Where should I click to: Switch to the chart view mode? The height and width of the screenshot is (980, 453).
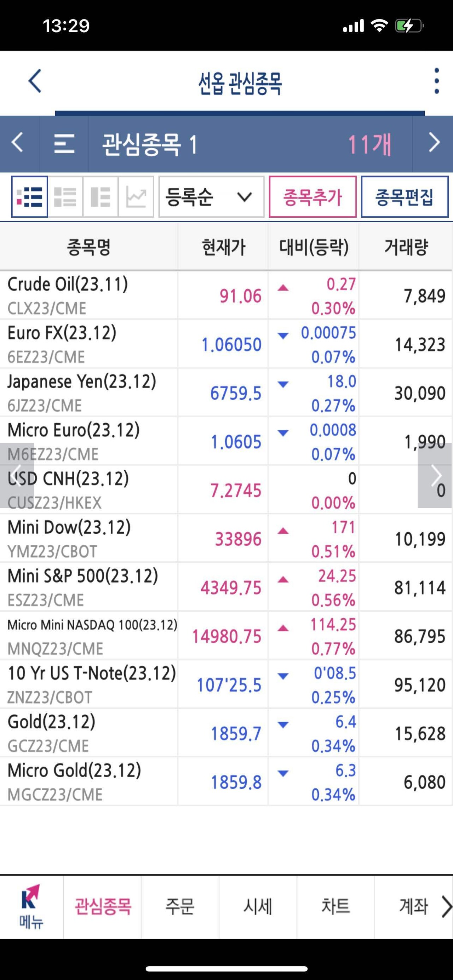point(136,197)
